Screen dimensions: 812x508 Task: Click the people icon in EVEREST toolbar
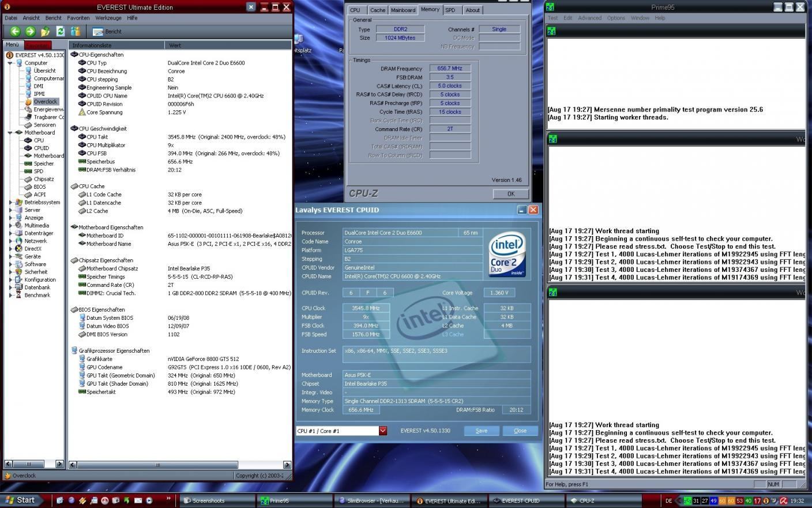[75, 31]
